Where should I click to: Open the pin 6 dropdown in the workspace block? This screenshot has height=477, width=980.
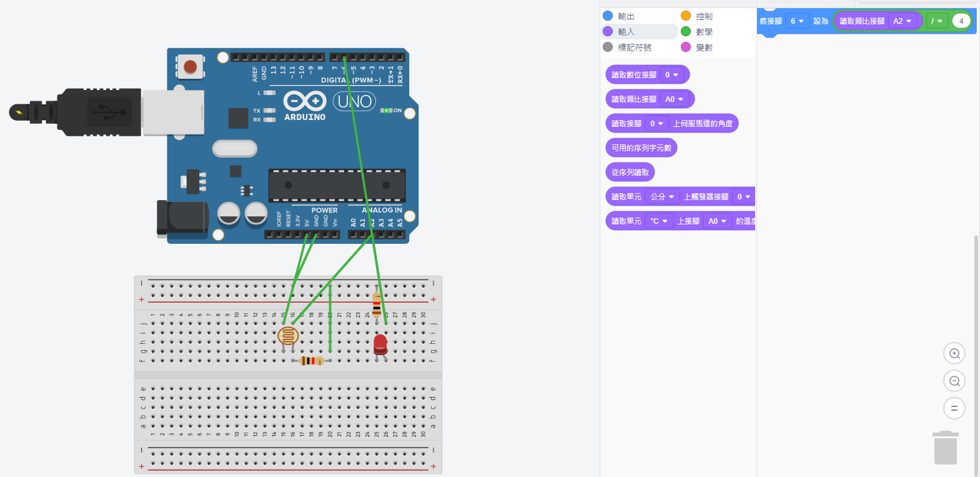pyautogui.click(x=796, y=21)
